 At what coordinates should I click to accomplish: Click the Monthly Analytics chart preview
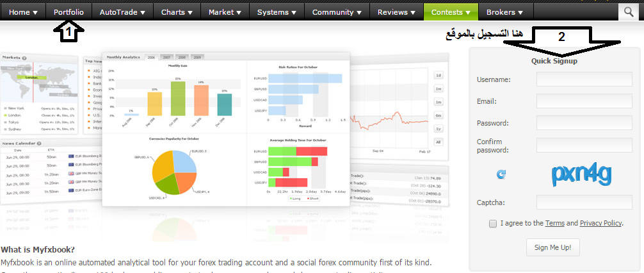tap(226, 129)
